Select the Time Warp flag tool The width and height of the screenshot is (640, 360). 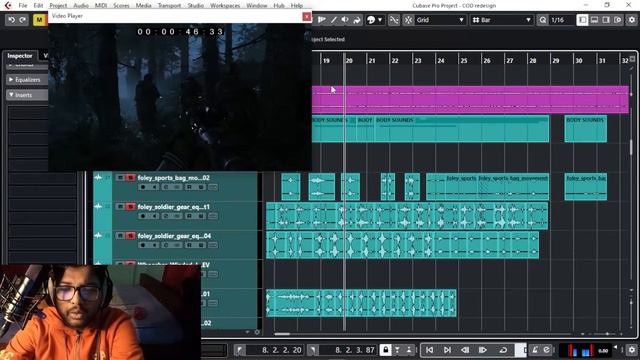322,20
